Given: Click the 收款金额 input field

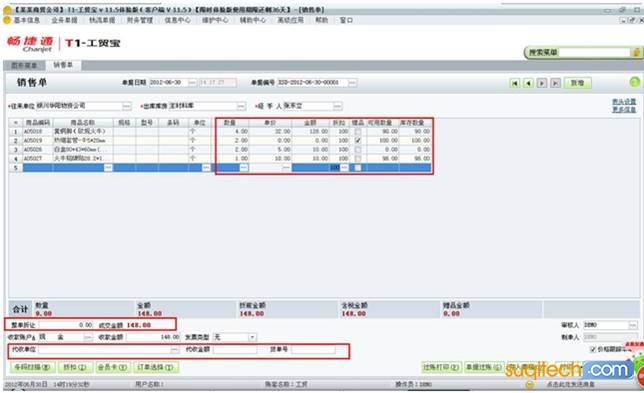Looking at the screenshot, I should [153, 337].
